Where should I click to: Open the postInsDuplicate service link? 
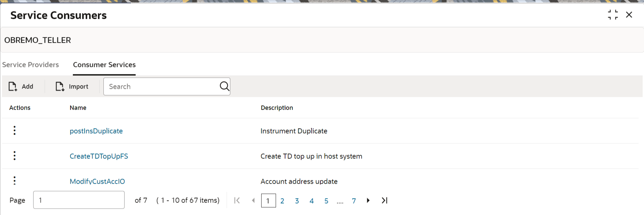96,131
